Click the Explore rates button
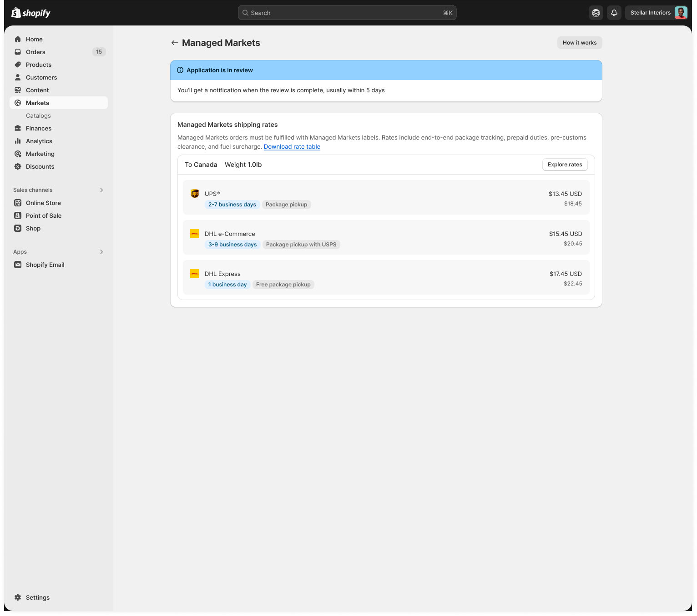This screenshot has width=697, height=616. pyautogui.click(x=565, y=165)
